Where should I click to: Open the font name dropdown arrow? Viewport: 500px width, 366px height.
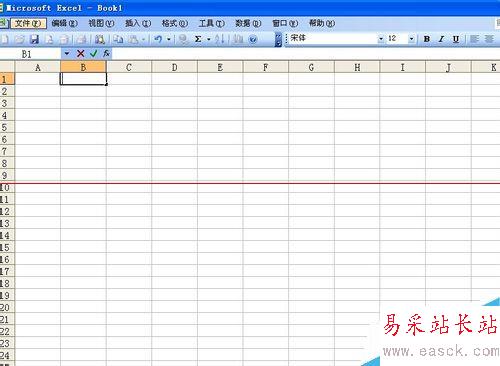[x=381, y=39]
